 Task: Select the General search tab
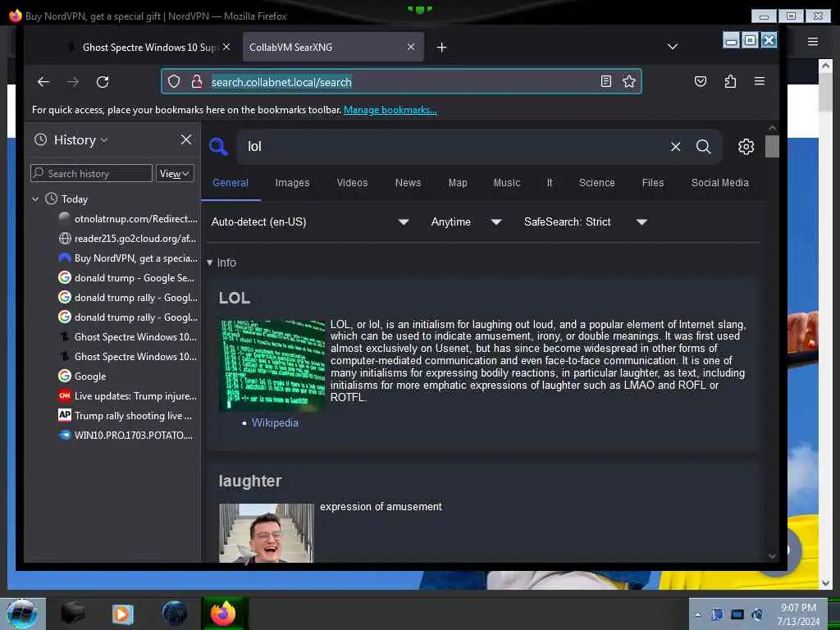pos(231,183)
